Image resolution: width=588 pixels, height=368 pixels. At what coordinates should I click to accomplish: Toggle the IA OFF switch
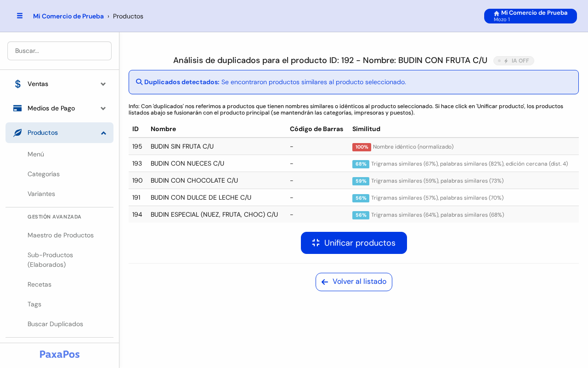(x=514, y=61)
